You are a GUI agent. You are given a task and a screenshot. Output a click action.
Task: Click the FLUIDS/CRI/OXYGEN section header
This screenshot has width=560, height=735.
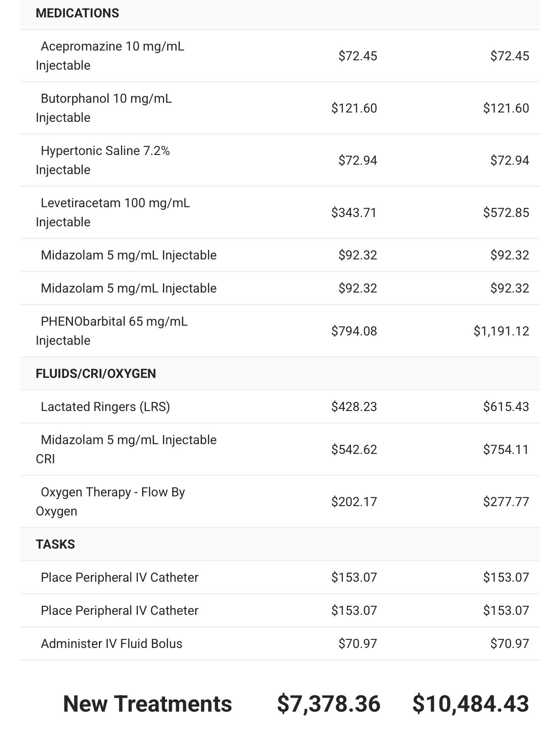click(96, 374)
